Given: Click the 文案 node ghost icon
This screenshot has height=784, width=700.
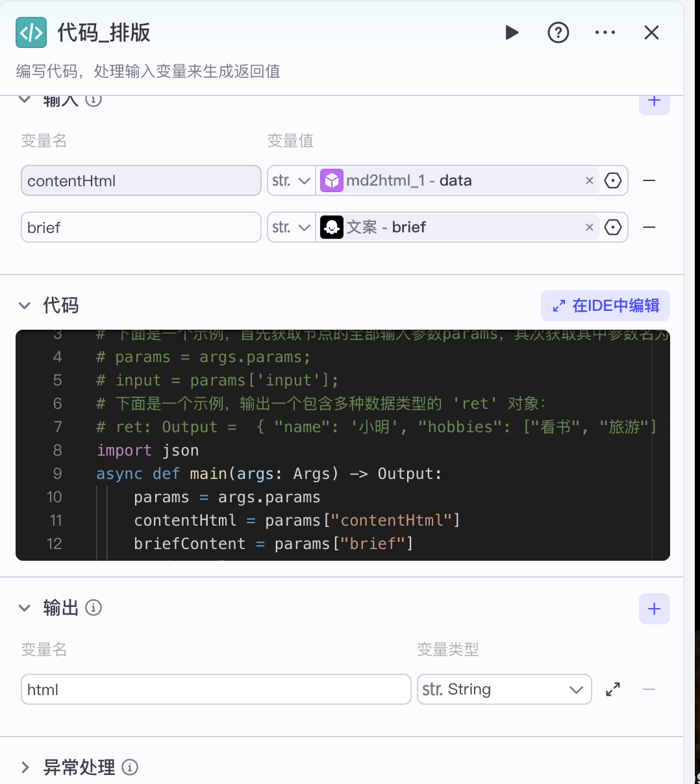Looking at the screenshot, I should click(x=332, y=227).
